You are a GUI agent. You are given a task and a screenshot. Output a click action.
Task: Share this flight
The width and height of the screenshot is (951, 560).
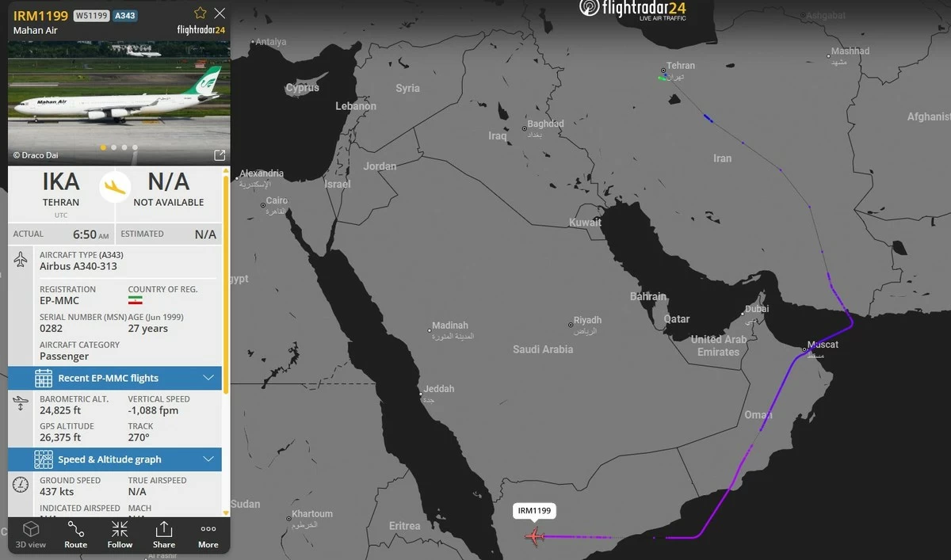click(164, 535)
